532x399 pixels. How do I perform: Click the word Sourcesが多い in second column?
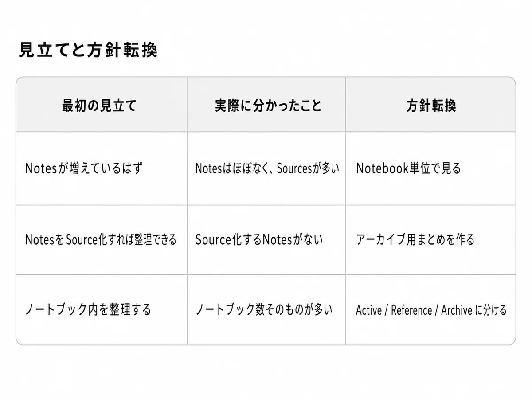(309, 169)
